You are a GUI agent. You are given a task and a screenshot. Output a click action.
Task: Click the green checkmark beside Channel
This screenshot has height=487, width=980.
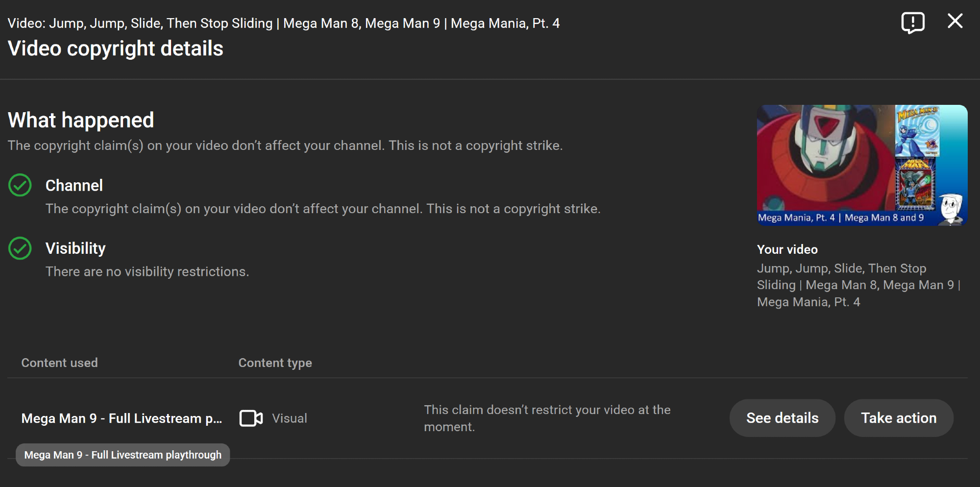pos(20,185)
